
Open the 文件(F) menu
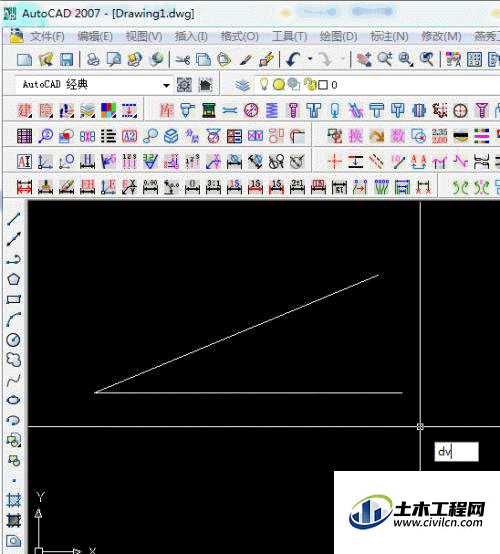point(47,36)
